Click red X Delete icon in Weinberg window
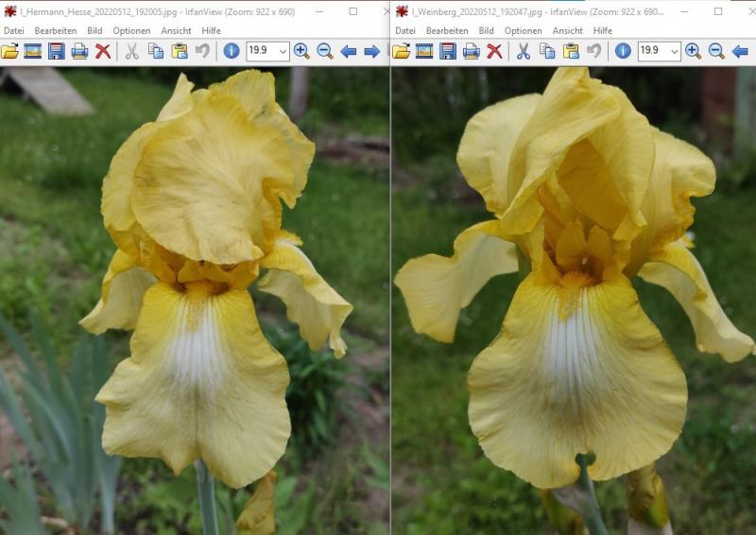Image resolution: width=756 pixels, height=535 pixels. click(x=494, y=51)
